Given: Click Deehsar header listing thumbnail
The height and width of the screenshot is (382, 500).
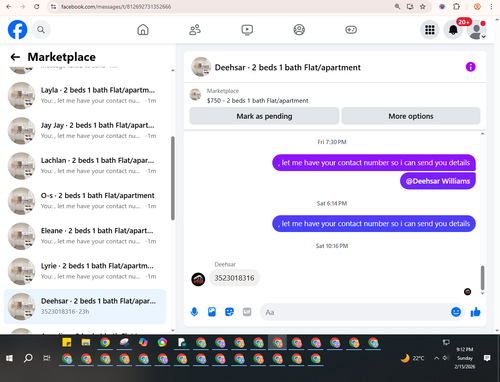Looking at the screenshot, I should [201, 67].
